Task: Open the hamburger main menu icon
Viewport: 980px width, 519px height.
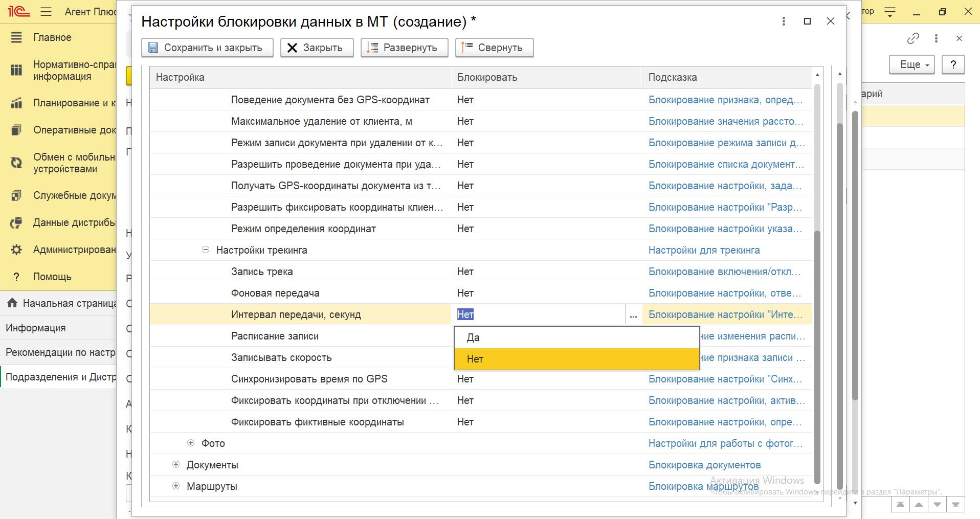Action: pos(46,11)
